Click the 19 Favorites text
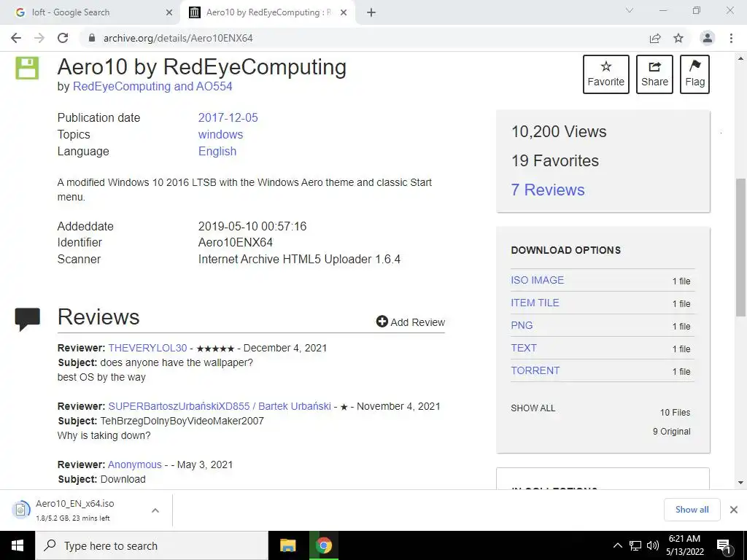The height and width of the screenshot is (560, 747). [x=555, y=160]
